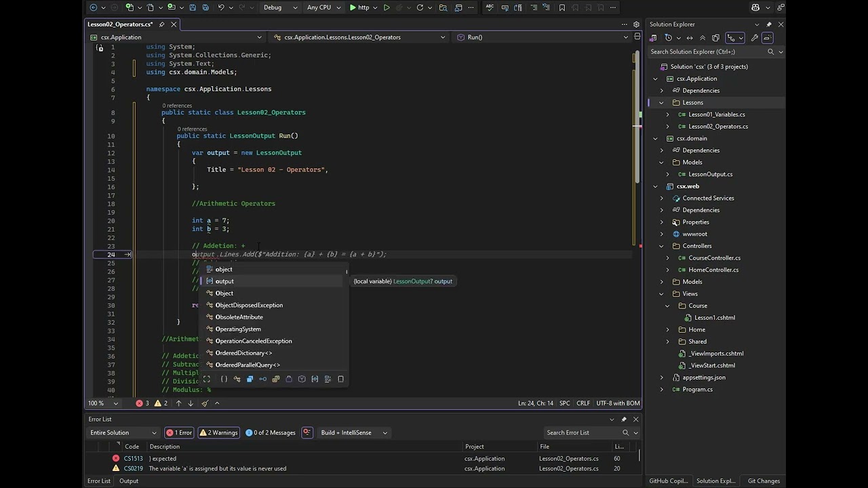The image size is (868, 488).
Task: Switch to the Git Changes tab
Action: [764, 481]
